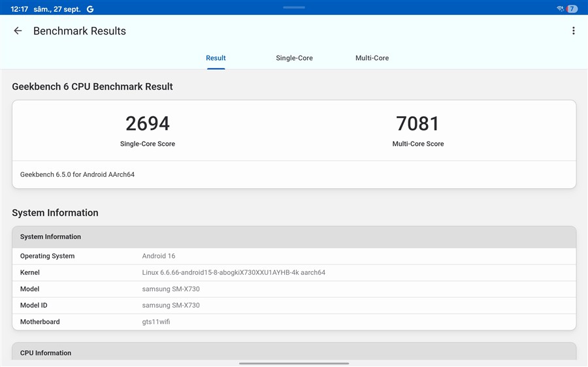Select the Model ID row
This screenshot has width=588, height=367.
pyautogui.click(x=294, y=305)
